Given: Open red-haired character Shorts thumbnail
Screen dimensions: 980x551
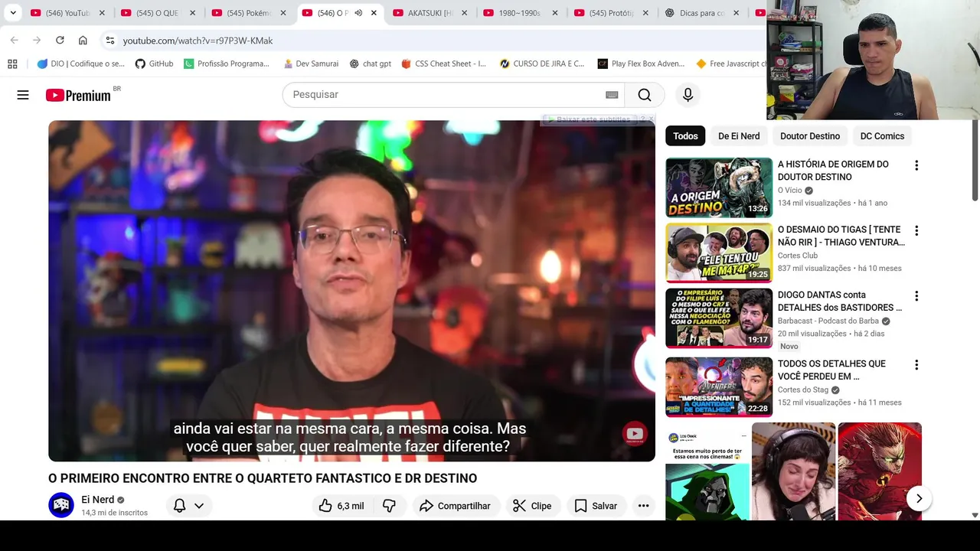Looking at the screenshot, I should 880,471.
